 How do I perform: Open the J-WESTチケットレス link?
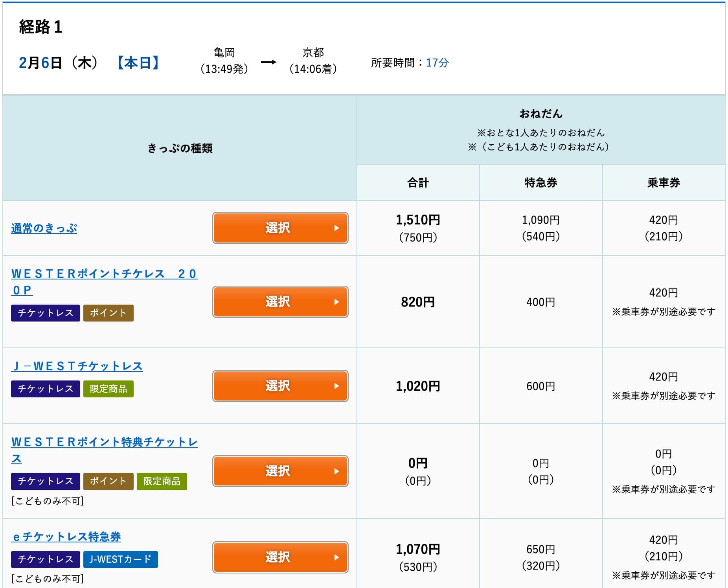(x=77, y=366)
